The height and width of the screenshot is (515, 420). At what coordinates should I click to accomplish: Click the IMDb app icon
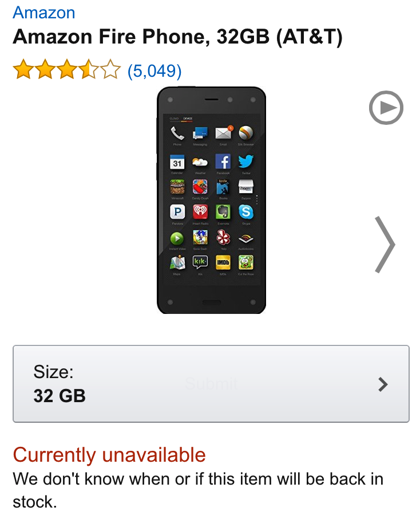(223, 262)
